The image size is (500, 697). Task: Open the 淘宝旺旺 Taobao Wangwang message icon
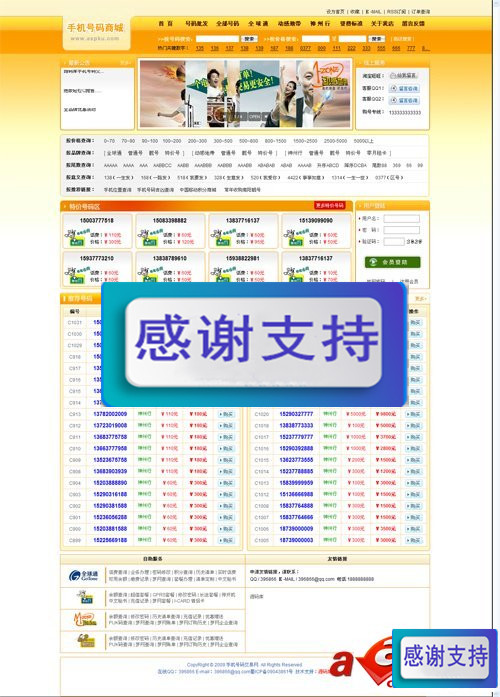[404, 76]
